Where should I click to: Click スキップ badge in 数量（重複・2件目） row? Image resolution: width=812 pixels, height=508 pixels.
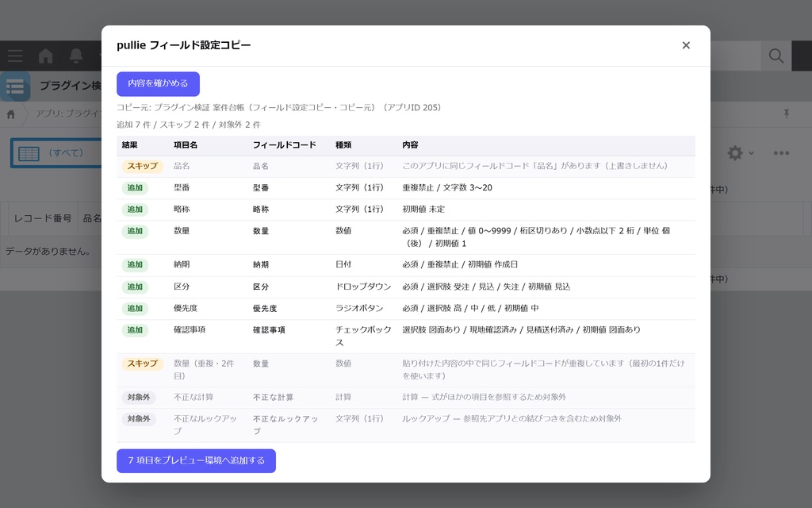click(143, 364)
